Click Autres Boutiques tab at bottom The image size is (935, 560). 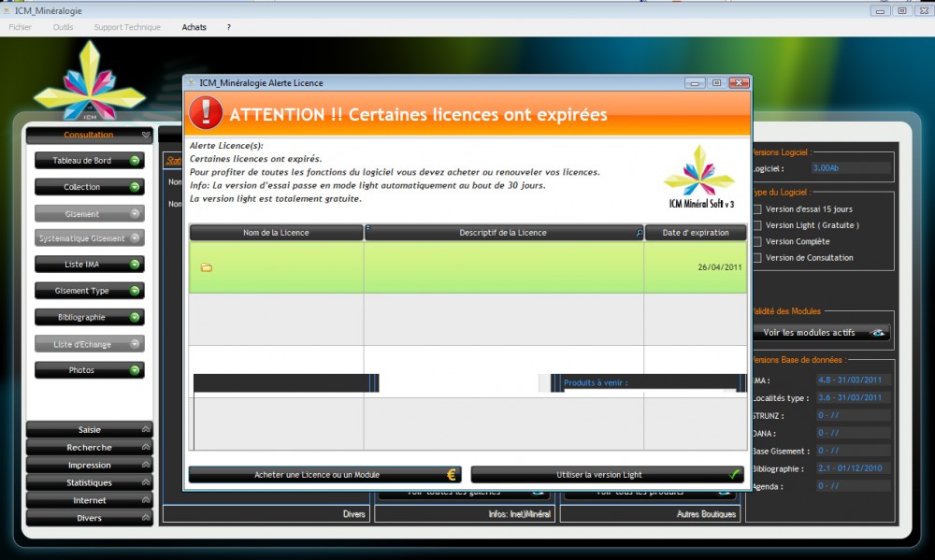coord(650,514)
